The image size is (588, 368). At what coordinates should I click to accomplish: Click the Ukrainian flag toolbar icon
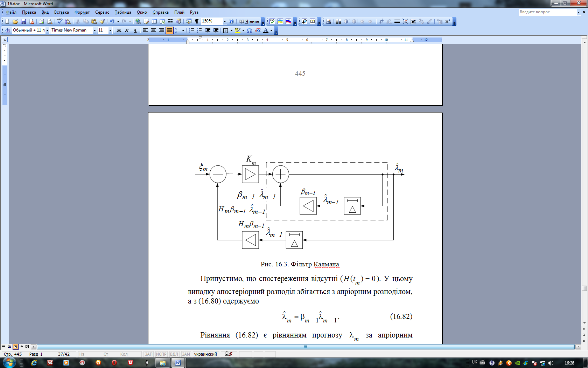coord(280,21)
